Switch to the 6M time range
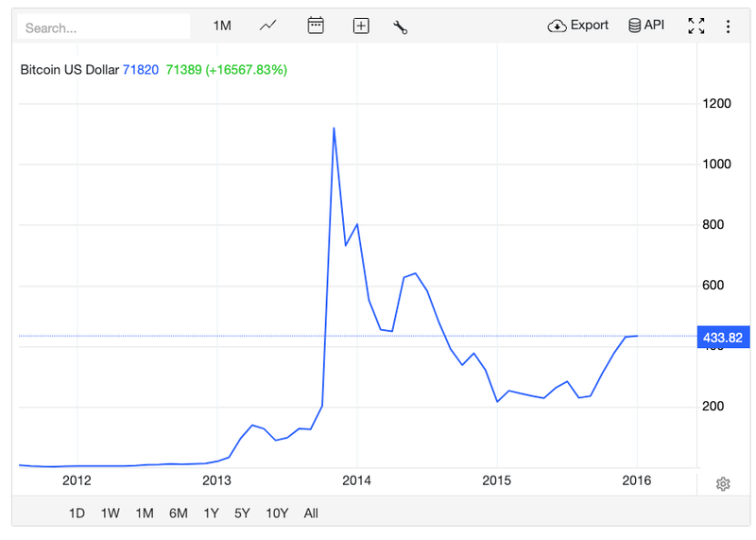 pos(178,514)
